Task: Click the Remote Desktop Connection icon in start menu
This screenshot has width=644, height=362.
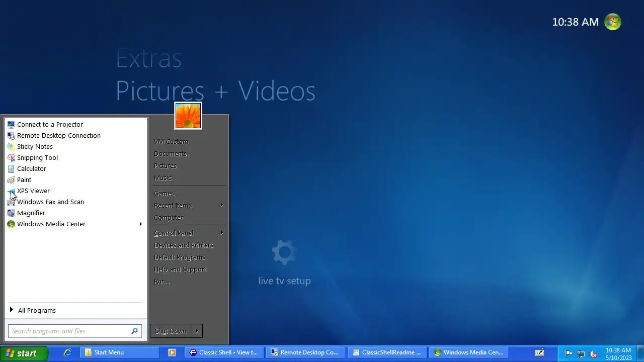Action: click(11, 135)
